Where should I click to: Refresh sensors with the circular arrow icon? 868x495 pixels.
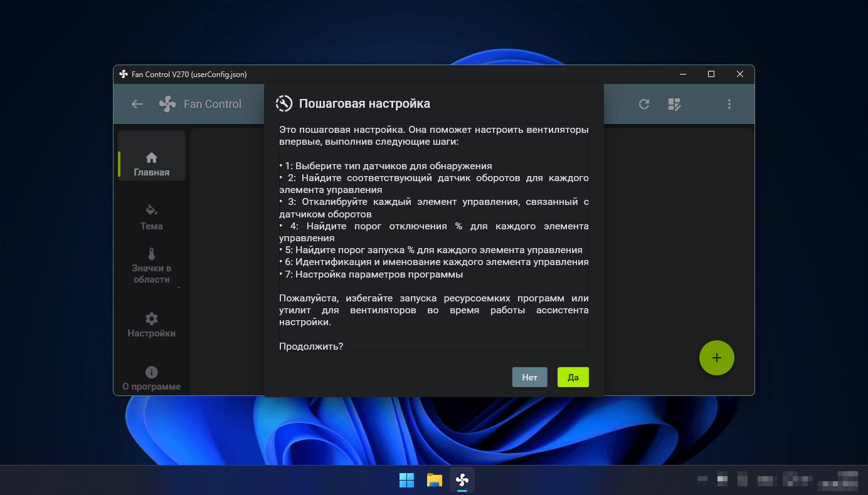(644, 104)
